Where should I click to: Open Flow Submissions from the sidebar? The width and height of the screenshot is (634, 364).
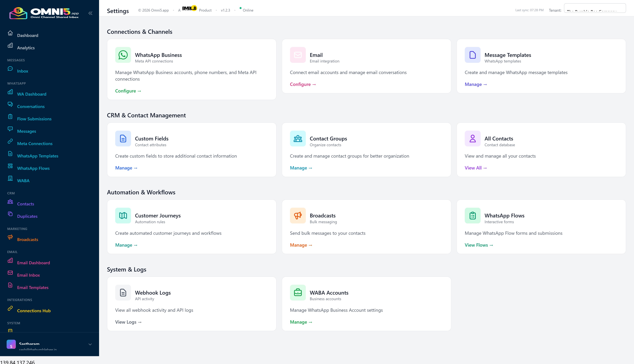pyautogui.click(x=34, y=119)
